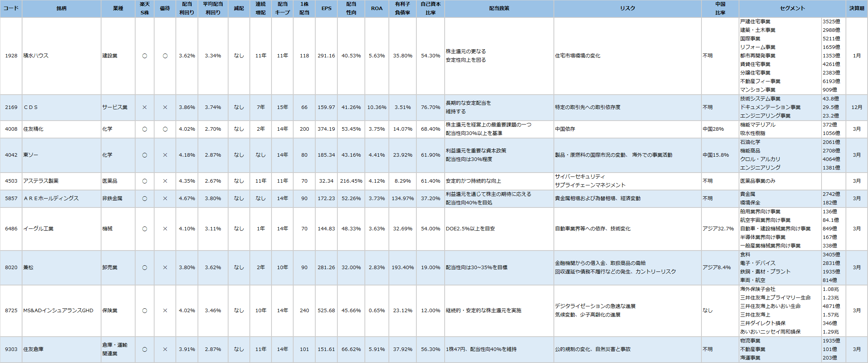Click MS&ADインシュアランスGHD name cell
The width and height of the screenshot is (868, 363).
coord(62,311)
